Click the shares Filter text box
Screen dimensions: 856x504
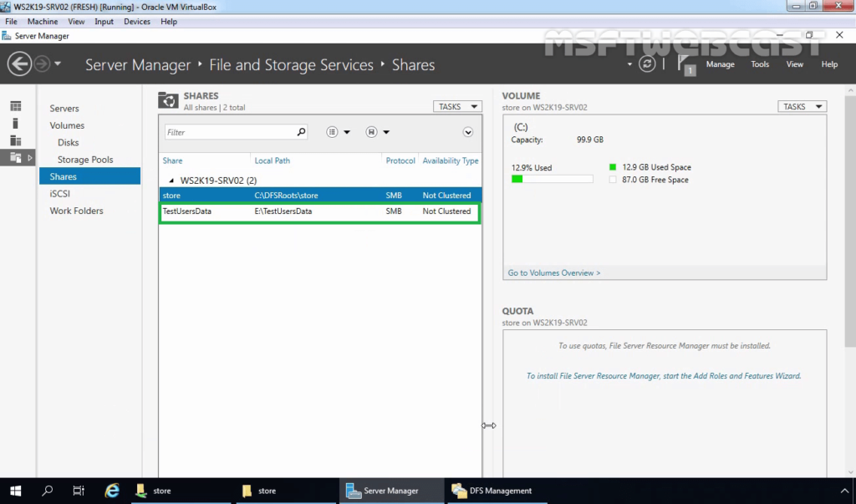pyautogui.click(x=230, y=132)
